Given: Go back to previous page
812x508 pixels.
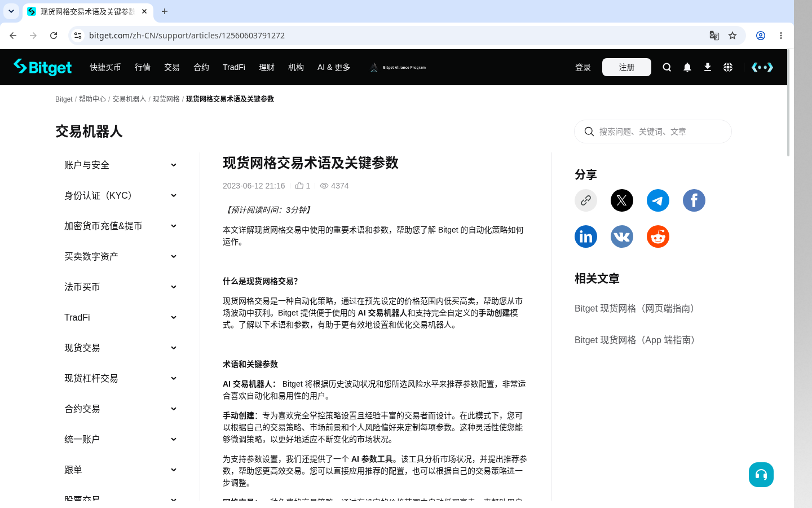Looking at the screenshot, I should 13,36.
